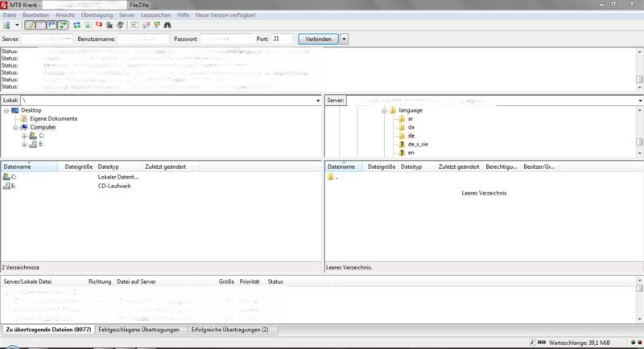
Task: Toggle the message log display
Action: pos(30,26)
